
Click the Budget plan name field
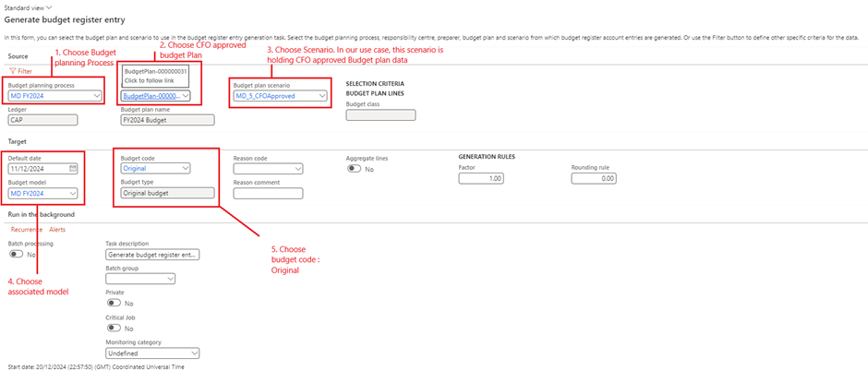pyautogui.click(x=167, y=120)
